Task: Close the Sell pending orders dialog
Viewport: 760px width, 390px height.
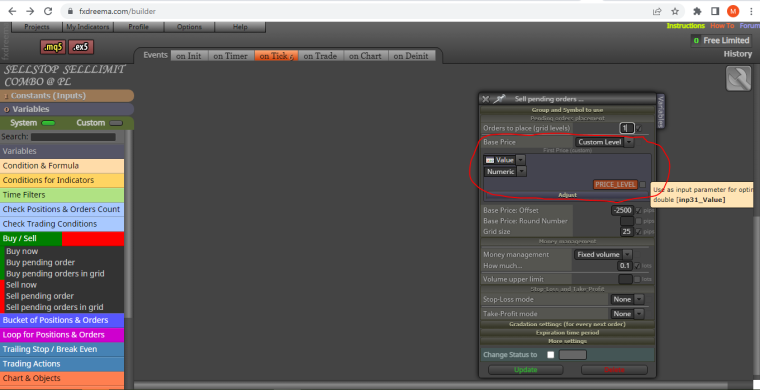Action: [x=486, y=99]
